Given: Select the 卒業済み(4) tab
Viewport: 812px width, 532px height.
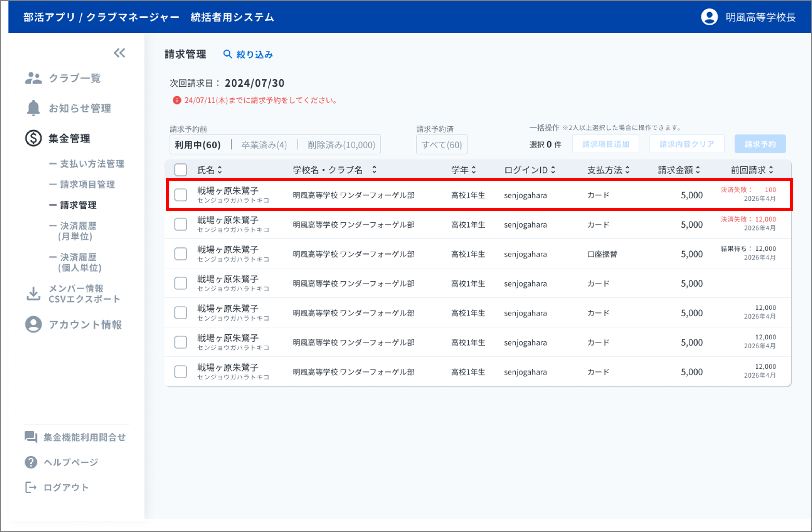Looking at the screenshot, I should [x=264, y=145].
